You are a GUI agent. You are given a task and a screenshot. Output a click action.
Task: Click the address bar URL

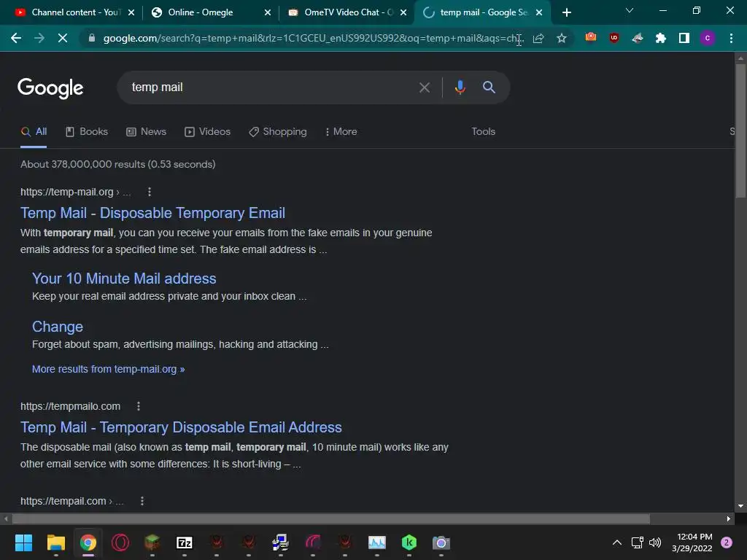313,38
